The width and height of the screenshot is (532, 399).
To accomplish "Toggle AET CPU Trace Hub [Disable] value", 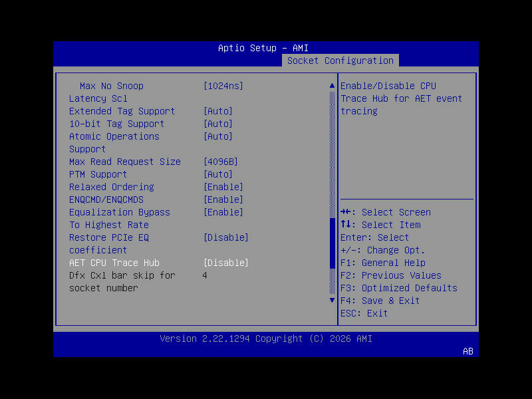I will (x=226, y=263).
